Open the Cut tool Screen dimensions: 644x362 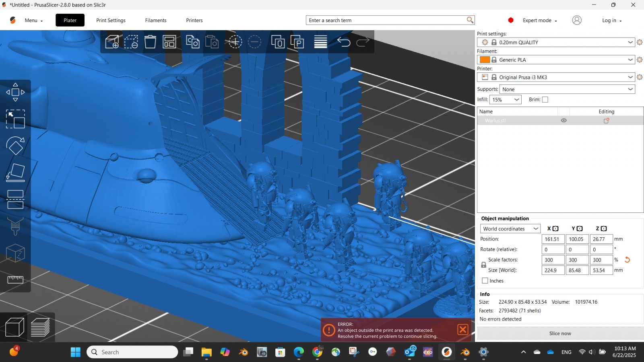[15, 199]
